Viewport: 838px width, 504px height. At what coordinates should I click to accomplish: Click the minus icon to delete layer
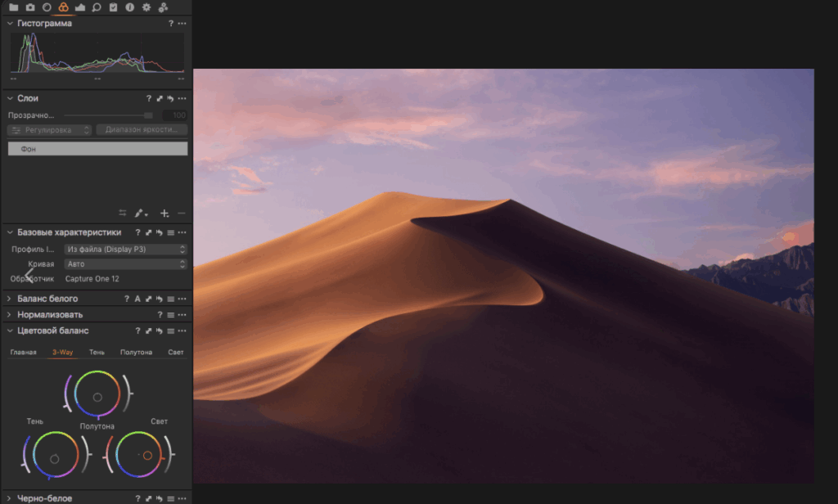click(x=181, y=214)
